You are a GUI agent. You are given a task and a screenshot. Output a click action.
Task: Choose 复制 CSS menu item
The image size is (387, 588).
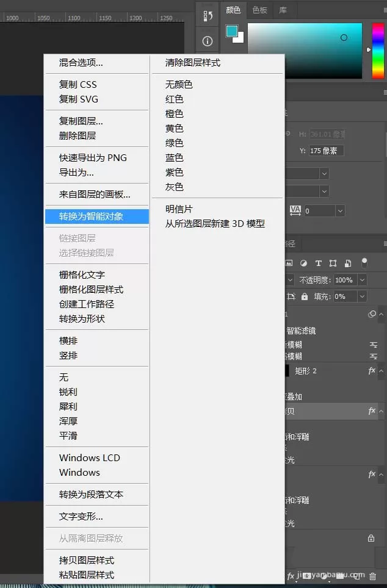click(97, 84)
